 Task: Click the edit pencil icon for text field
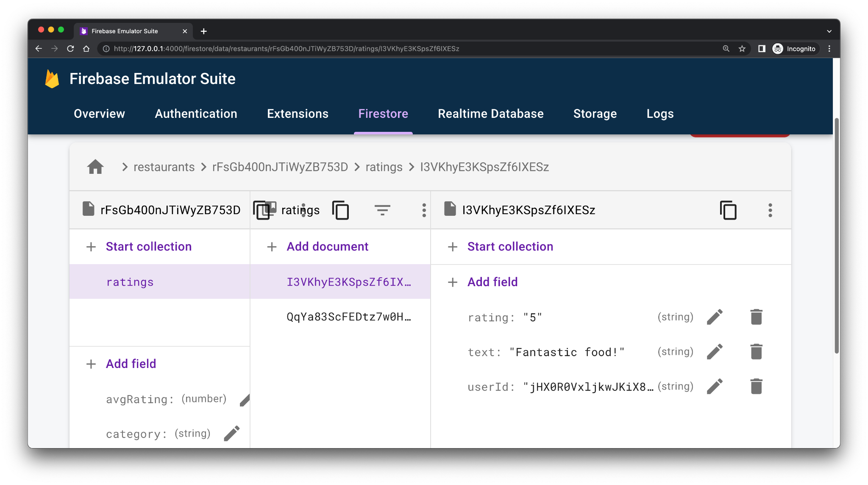click(715, 351)
